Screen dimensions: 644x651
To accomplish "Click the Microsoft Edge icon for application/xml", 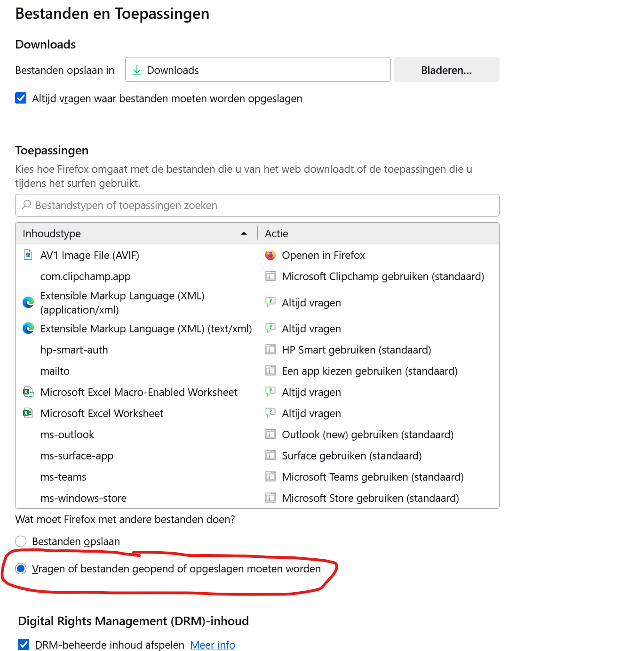I will click(28, 302).
